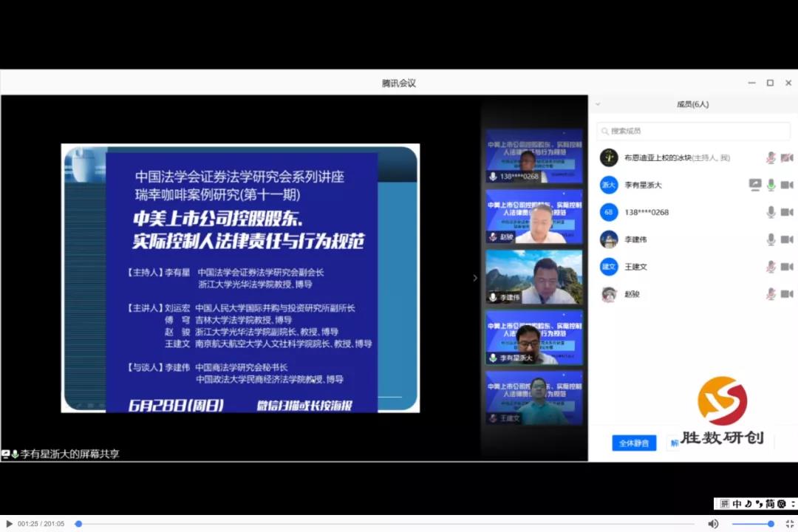
Task: Collapse the video thumbnail strip arrow
Action: coord(475,278)
